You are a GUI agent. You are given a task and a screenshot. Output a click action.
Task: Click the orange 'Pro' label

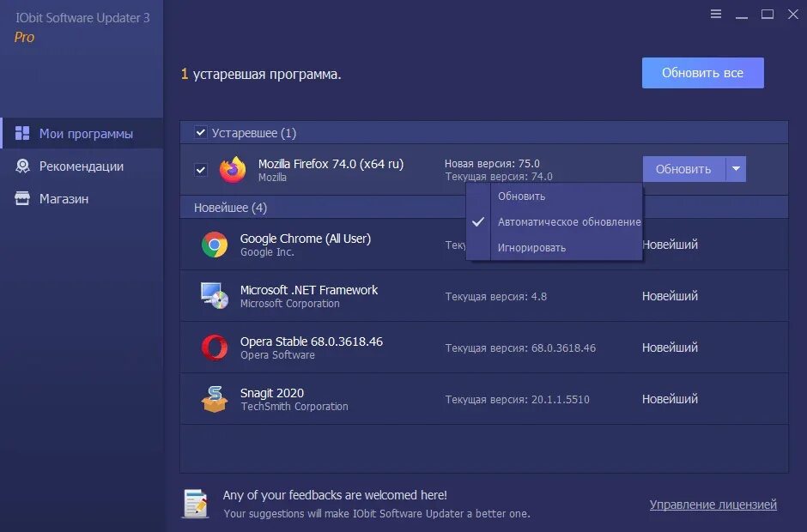(x=24, y=37)
